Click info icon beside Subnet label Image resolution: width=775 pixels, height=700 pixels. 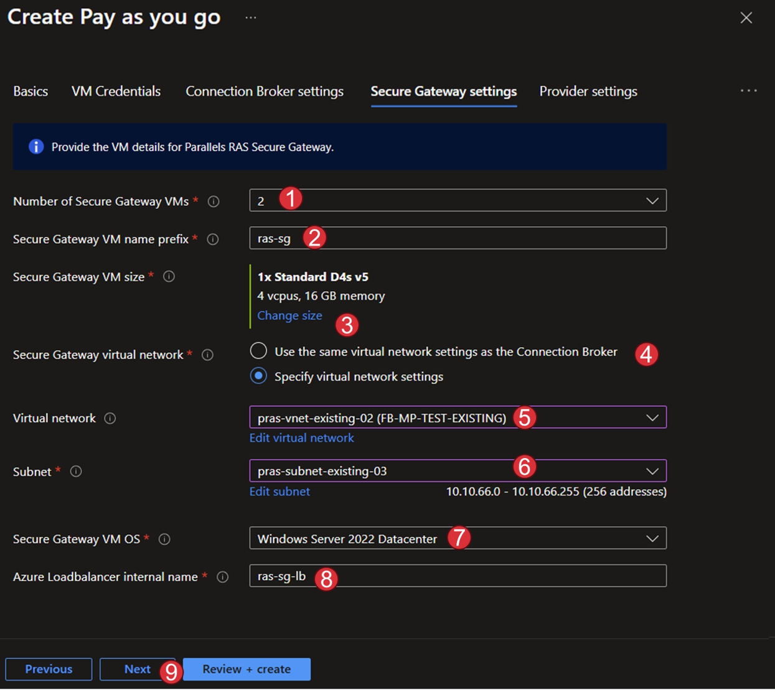(x=76, y=472)
